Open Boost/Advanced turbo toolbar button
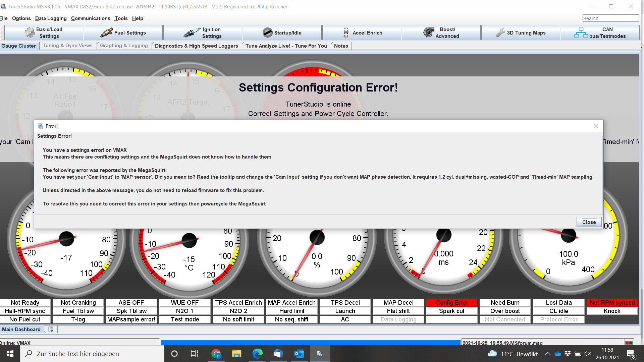 [441, 33]
